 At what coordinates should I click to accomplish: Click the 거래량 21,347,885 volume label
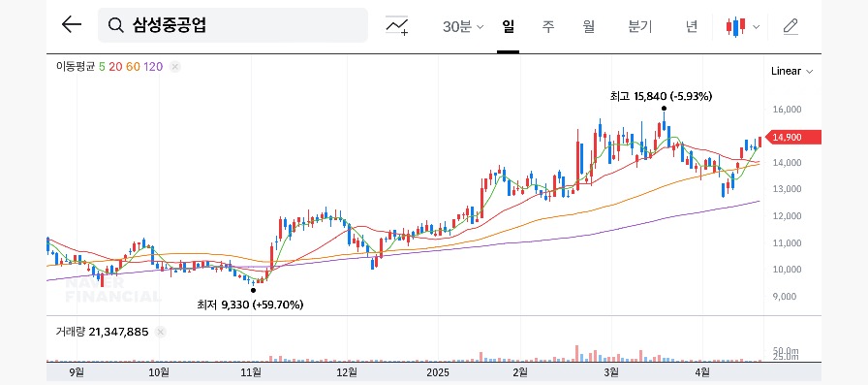point(102,332)
